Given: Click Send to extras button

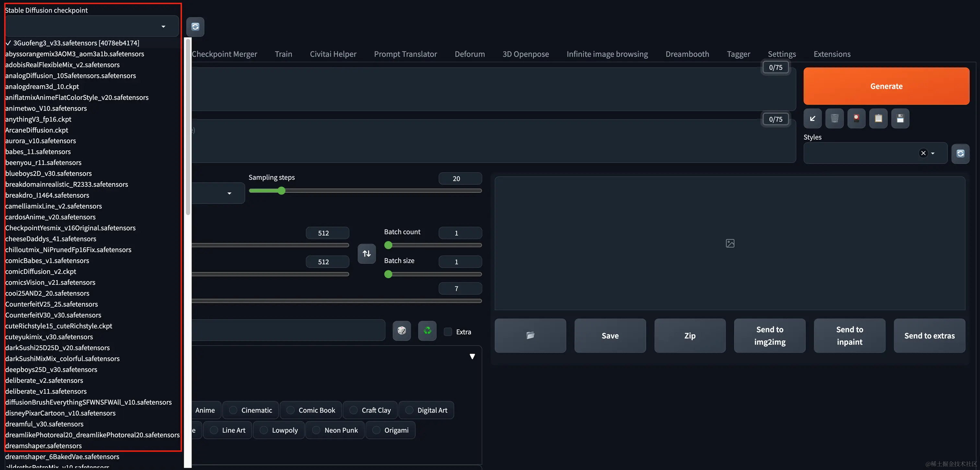Looking at the screenshot, I should tap(929, 335).
